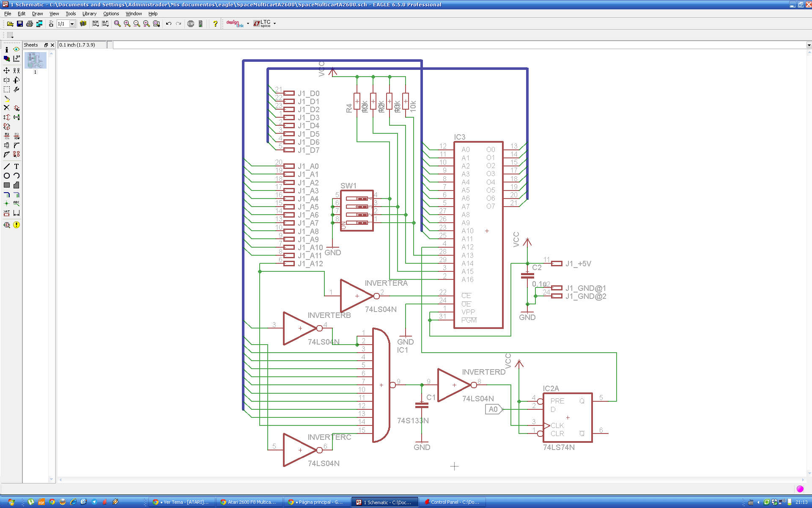Image resolution: width=812 pixels, height=508 pixels.
Task: Click the Zoom In magnifier icon
Action: point(127,24)
